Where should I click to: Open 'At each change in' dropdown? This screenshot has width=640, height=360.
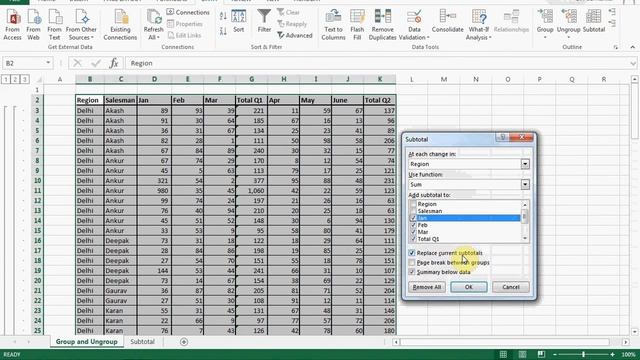click(x=525, y=164)
